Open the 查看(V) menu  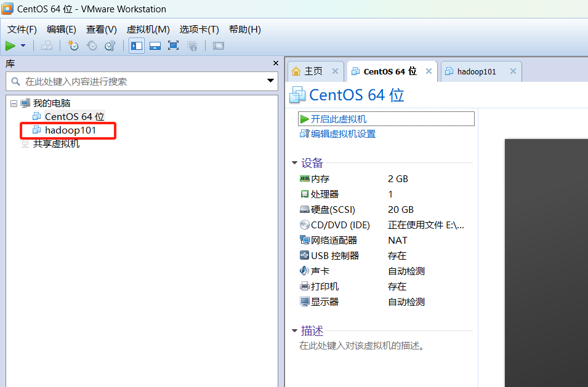101,29
